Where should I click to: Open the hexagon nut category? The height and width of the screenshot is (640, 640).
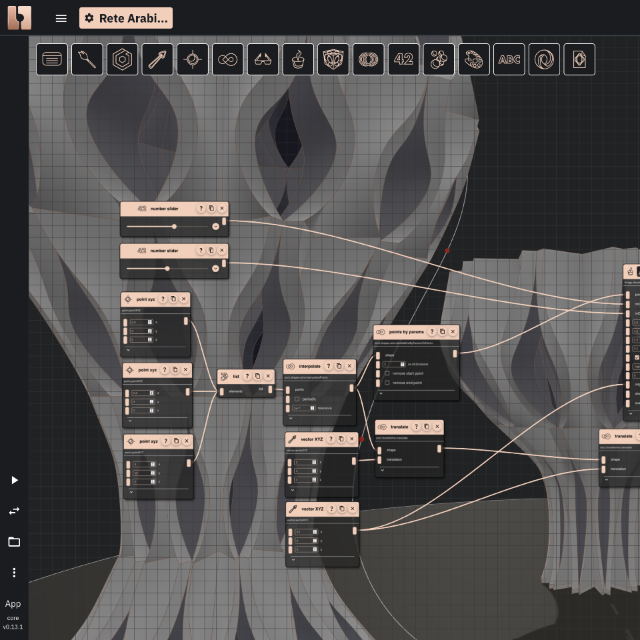pyautogui.click(x=122, y=59)
